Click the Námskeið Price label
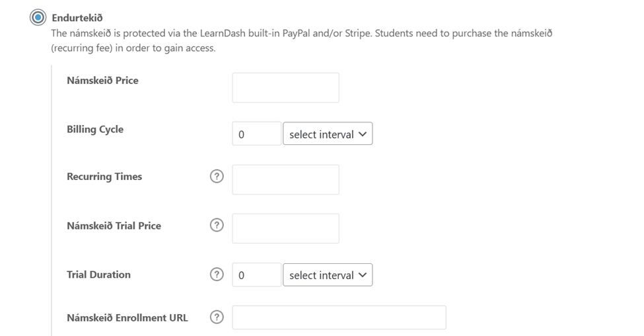 click(102, 81)
